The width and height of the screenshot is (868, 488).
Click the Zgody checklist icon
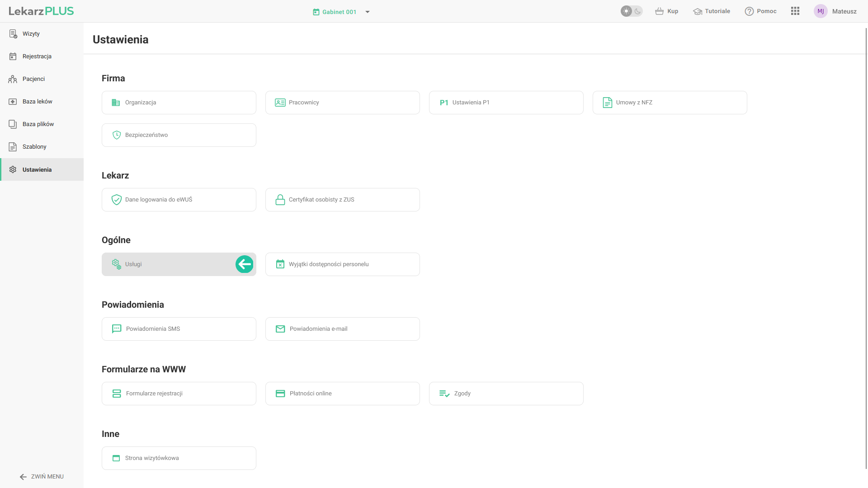444,394
